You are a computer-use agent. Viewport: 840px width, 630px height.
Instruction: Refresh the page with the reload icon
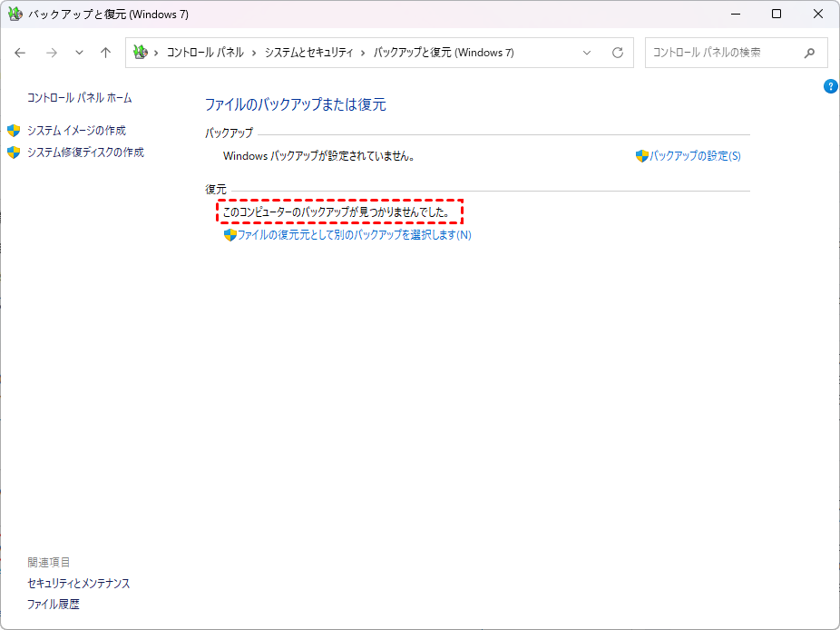tap(618, 53)
